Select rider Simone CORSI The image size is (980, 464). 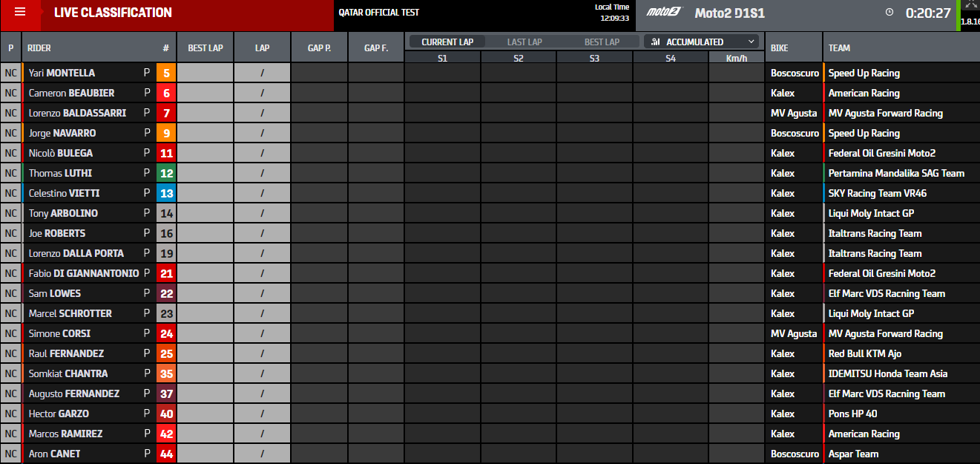tap(59, 333)
